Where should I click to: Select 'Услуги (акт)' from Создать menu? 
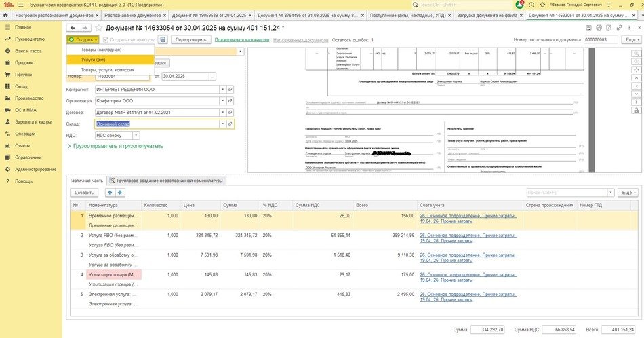pos(93,60)
